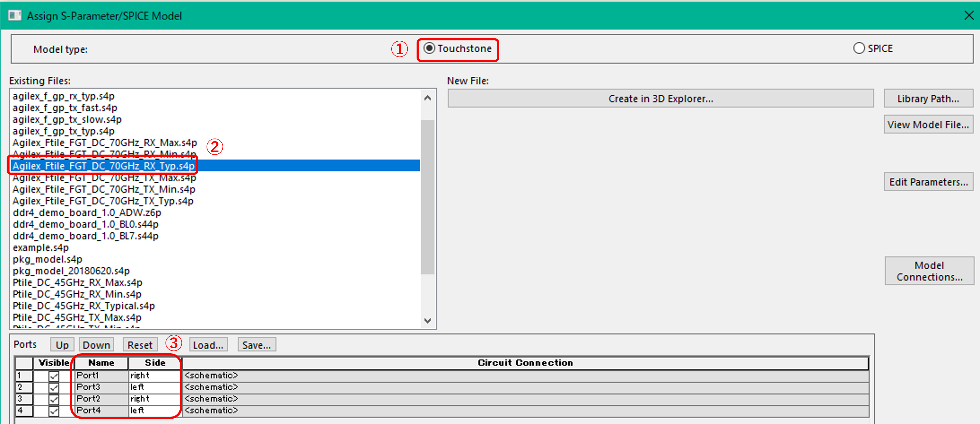
Task: Click the Visible column header
Action: tap(54, 363)
